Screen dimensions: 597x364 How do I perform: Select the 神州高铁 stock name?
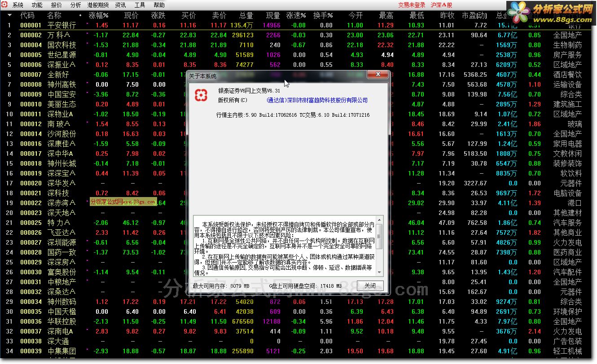[62, 84]
